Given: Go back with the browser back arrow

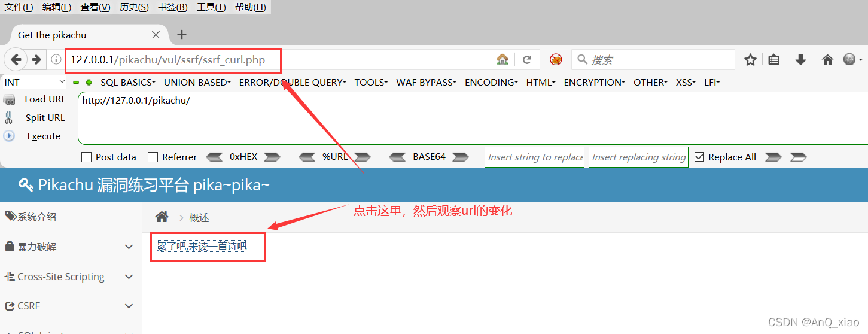Looking at the screenshot, I should click(x=16, y=60).
